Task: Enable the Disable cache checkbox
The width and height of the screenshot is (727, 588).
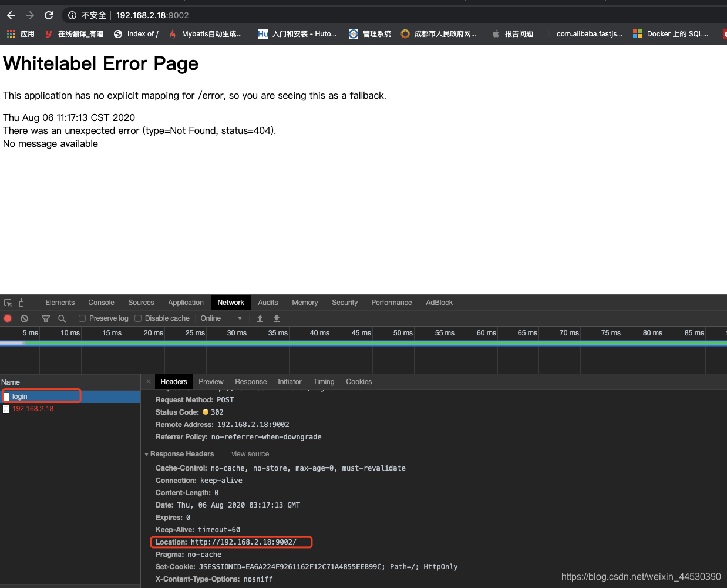Action: click(138, 318)
